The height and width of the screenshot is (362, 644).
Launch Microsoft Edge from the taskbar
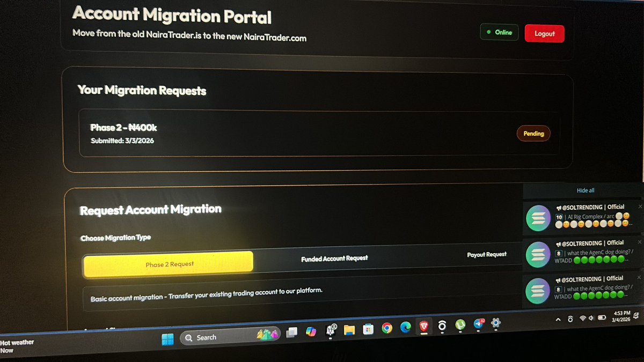pos(405,327)
